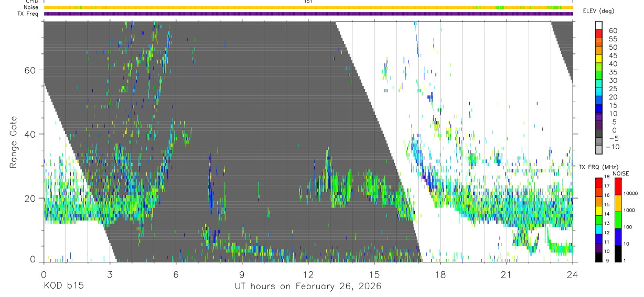Click the '0' tick on the Range Gate axis
The image size is (644, 297).
[33, 259]
